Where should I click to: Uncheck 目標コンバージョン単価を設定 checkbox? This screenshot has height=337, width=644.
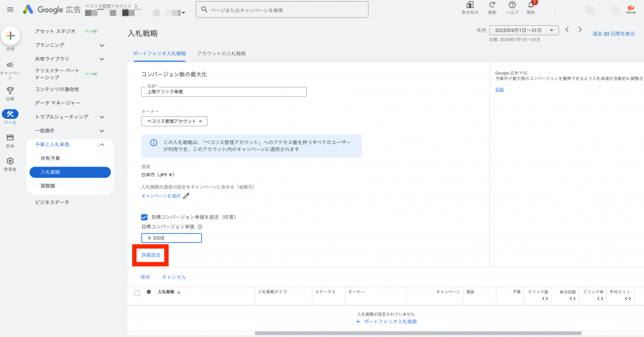(x=145, y=217)
